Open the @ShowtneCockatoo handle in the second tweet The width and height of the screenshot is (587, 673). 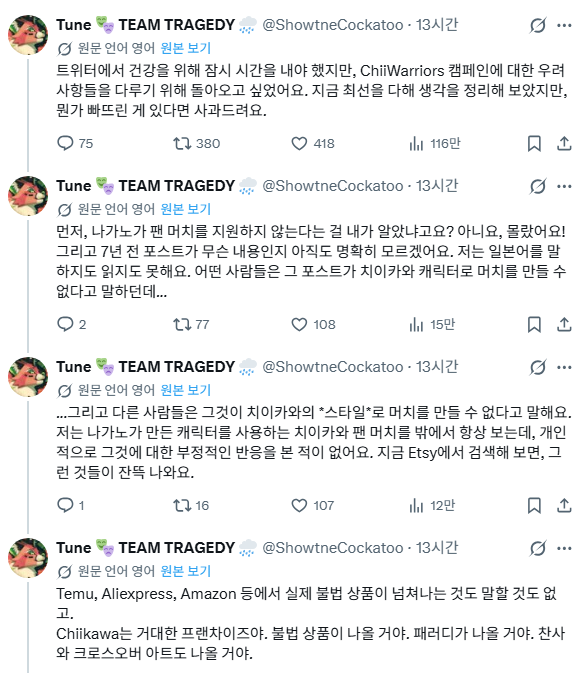[333, 186]
